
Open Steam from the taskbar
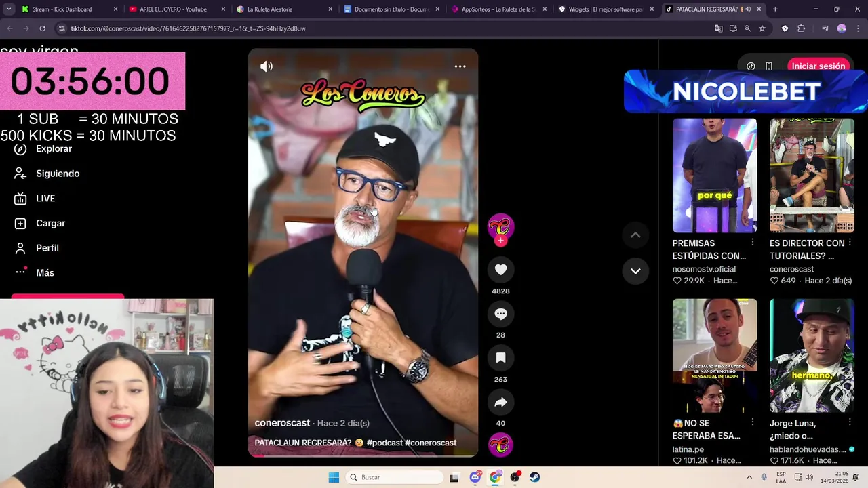click(x=535, y=477)
